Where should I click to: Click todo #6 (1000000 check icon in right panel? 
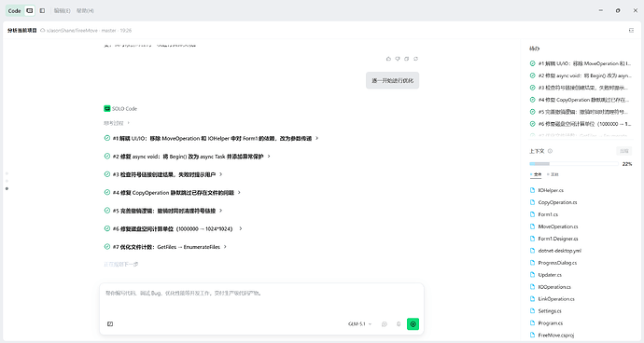(x=533, y=124)
